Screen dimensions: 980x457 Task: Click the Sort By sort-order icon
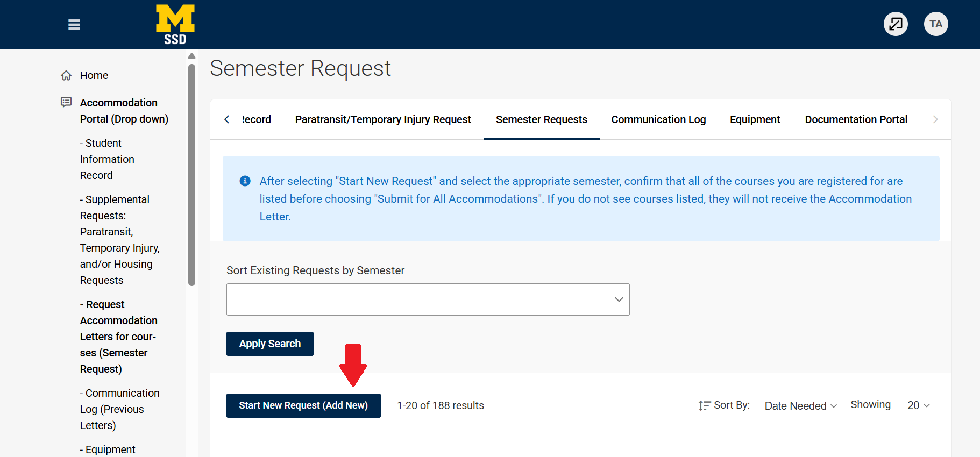pos(704,405)
